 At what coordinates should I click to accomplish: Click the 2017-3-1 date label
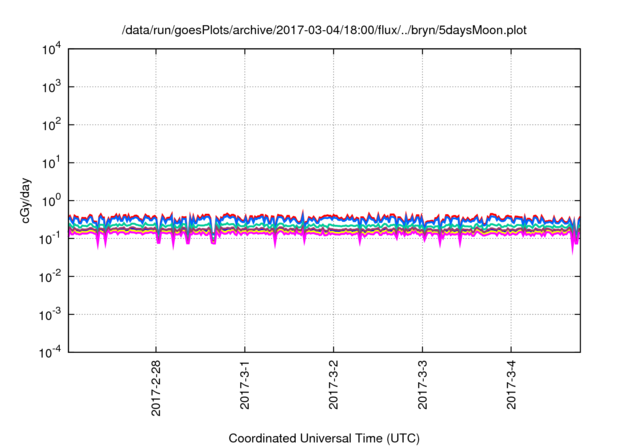244,385
